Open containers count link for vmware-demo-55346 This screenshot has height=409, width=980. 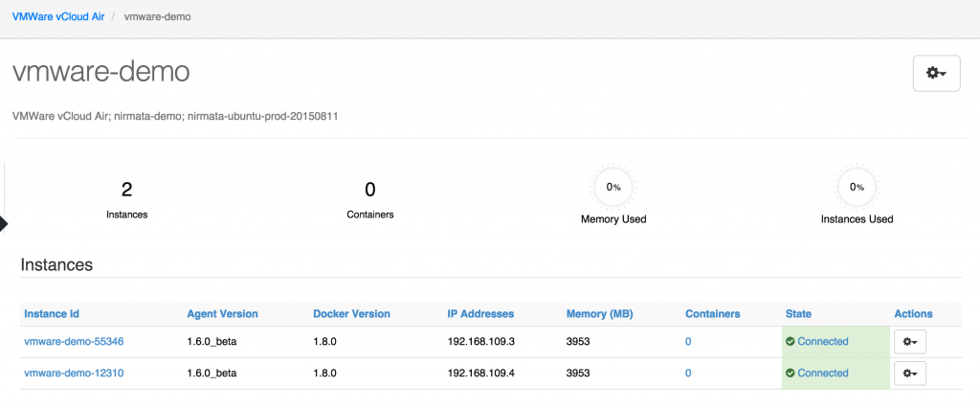(688, 341)
